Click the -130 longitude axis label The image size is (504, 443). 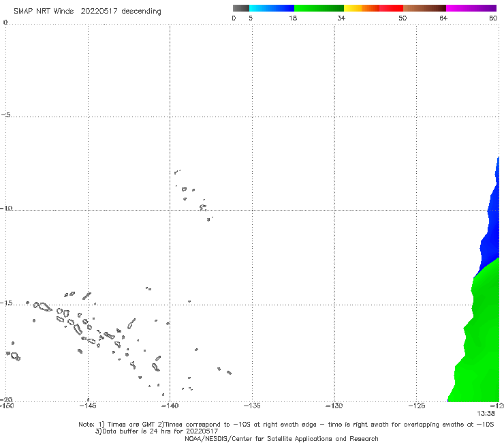pyautogui.click(x=334, y=406)
